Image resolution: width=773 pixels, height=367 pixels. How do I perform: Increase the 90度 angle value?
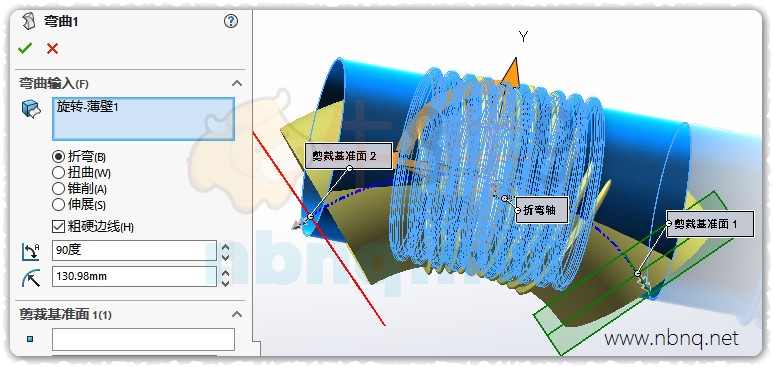pyautogui.click(x=225, y=247)
